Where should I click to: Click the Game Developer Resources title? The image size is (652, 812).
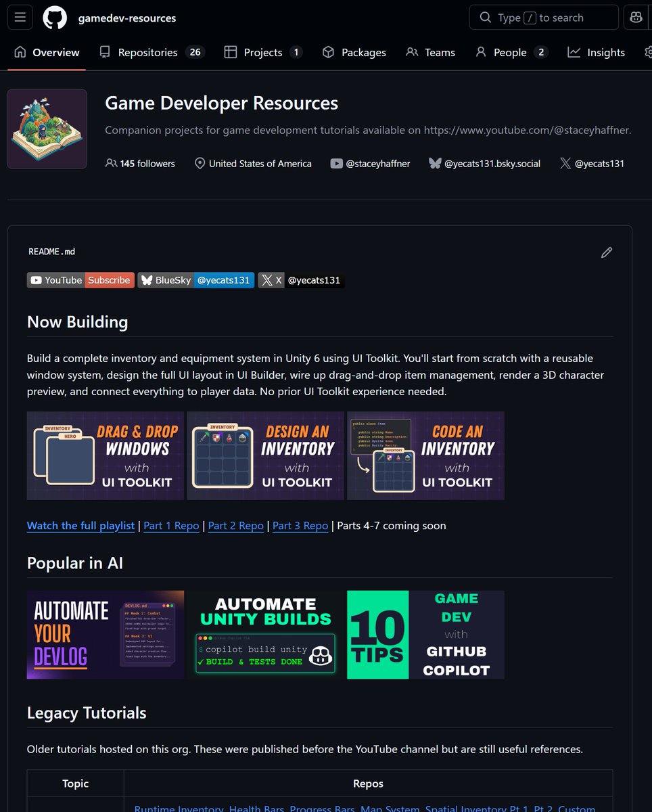coord(222,104)
